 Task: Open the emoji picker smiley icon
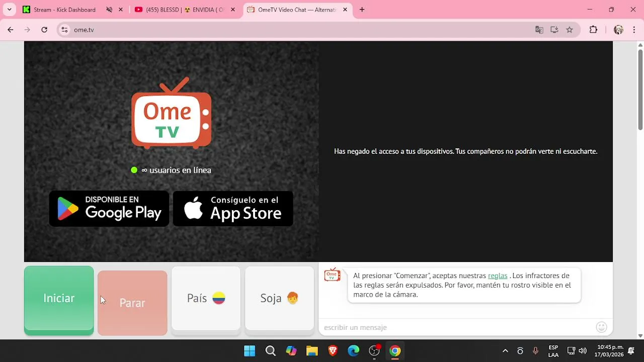601,327
